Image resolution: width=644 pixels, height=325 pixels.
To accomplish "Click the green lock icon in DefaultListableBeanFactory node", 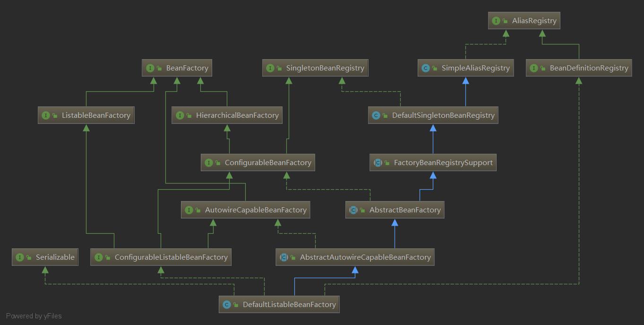I will pyautogui.click(x=236, y=305).
